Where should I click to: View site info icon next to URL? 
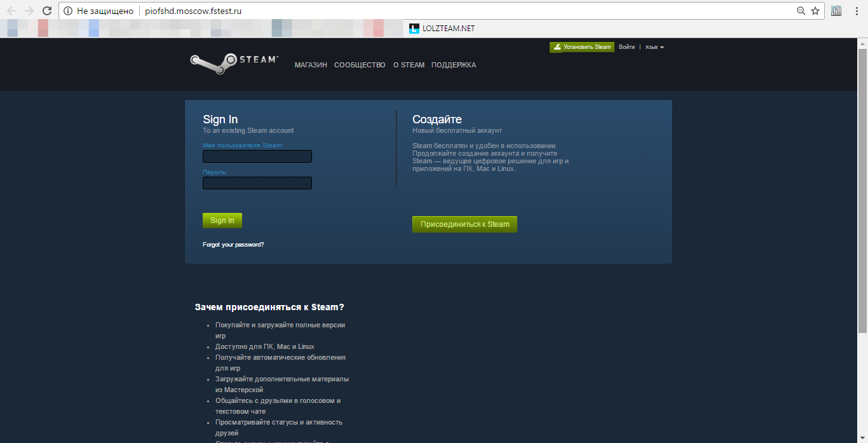[x=68, y=11]
